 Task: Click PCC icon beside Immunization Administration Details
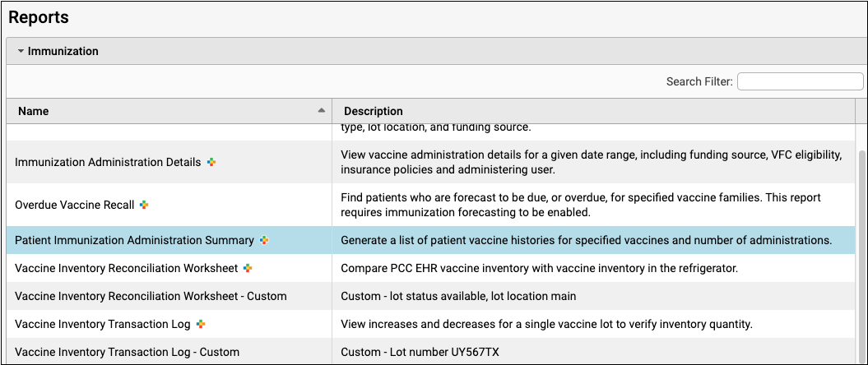pyautogui.click(x=211, y=162)
